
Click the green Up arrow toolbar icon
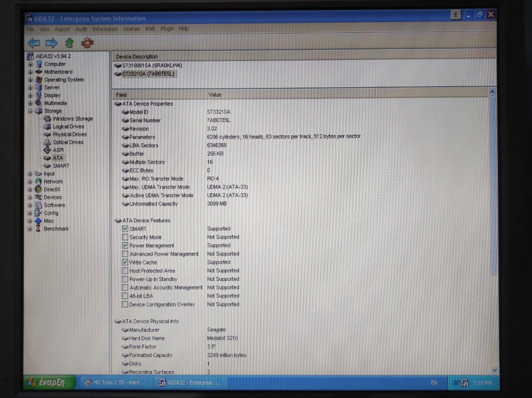click(x=70, y=43)
